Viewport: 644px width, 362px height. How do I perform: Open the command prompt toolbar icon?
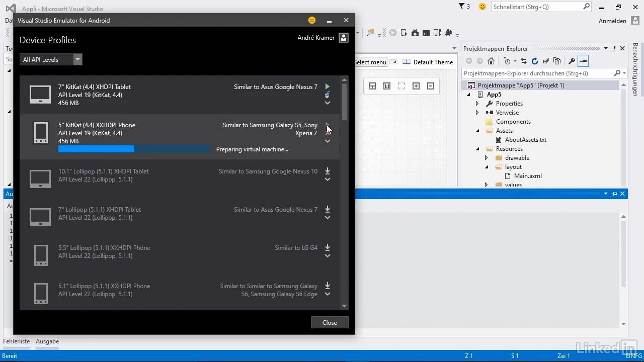pos(426,33)
